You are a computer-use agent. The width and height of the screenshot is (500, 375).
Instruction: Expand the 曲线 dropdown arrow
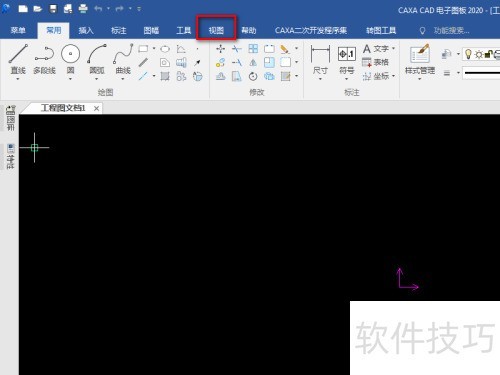pos(123,79)
